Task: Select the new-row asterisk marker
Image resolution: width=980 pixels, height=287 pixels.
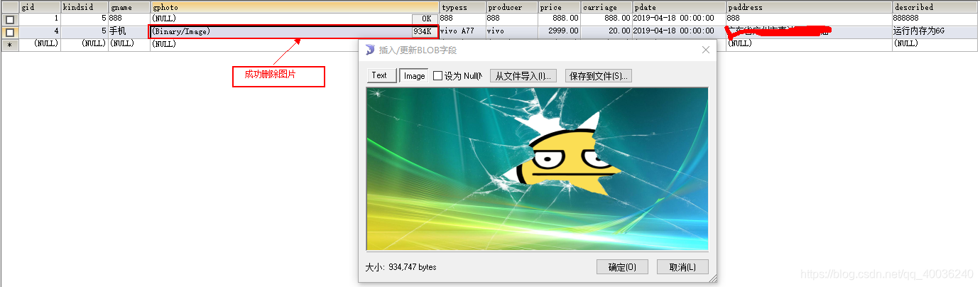Action: point(9,44)
